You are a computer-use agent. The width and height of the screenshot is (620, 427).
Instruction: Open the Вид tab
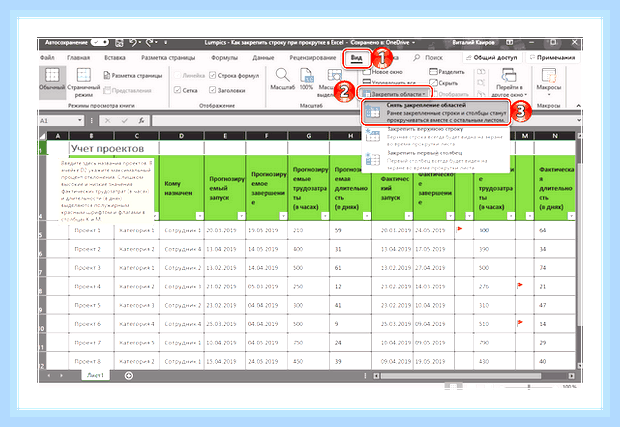coord(356,58)
